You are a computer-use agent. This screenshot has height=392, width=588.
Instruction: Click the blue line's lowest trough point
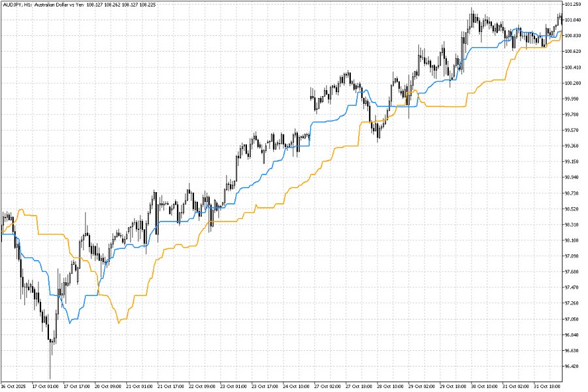click(70, 323)
